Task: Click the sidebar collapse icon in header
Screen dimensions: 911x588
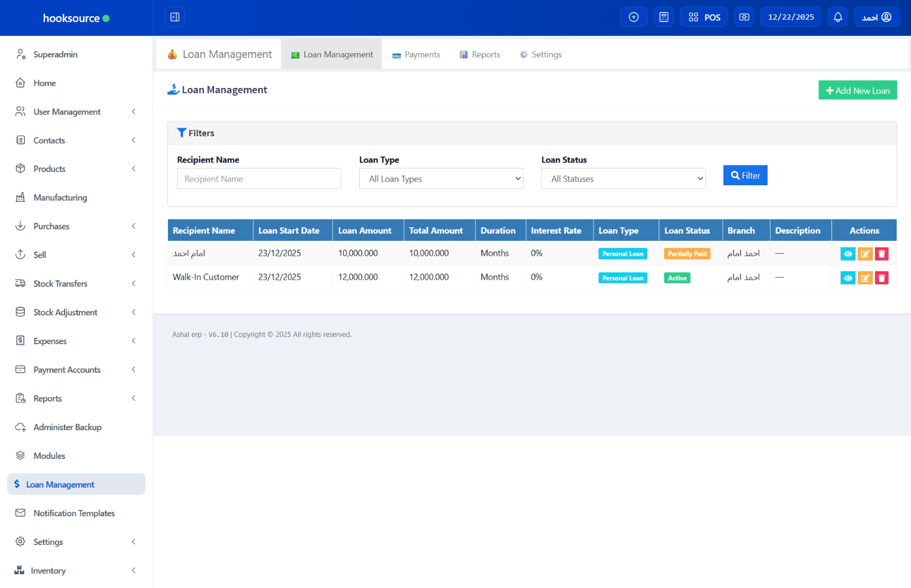Action: pos(175,17)
